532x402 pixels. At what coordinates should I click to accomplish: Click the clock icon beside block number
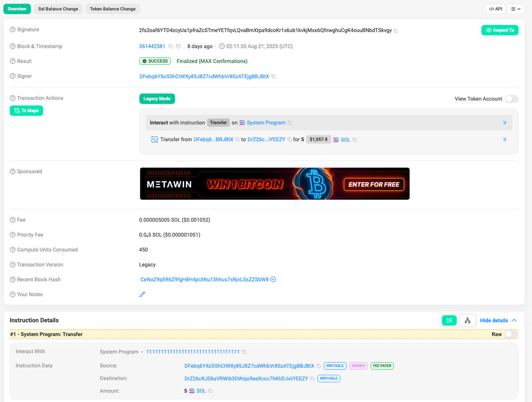tap(179, 46)
